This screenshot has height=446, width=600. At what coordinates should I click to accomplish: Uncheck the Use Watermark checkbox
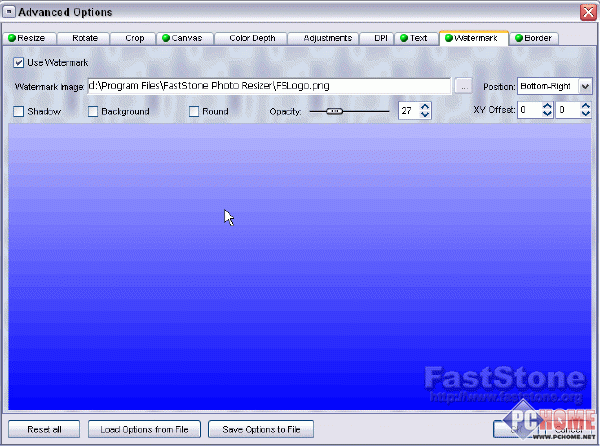[18, 62]
